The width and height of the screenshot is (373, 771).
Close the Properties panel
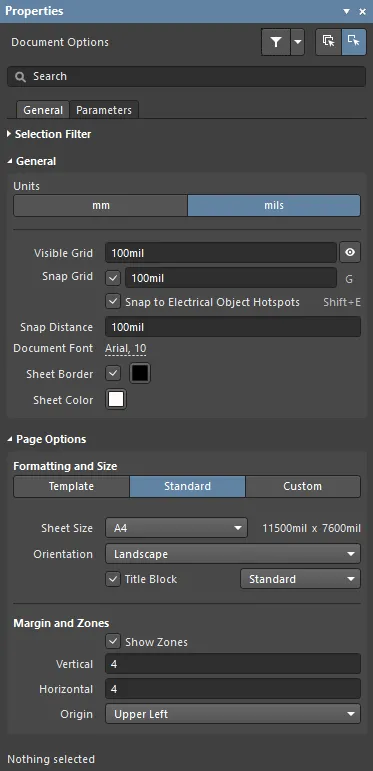coord(362,11)
